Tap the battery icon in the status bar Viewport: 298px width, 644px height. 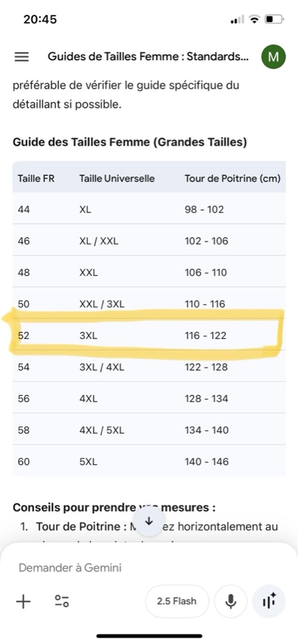click(x=274, y=19)
